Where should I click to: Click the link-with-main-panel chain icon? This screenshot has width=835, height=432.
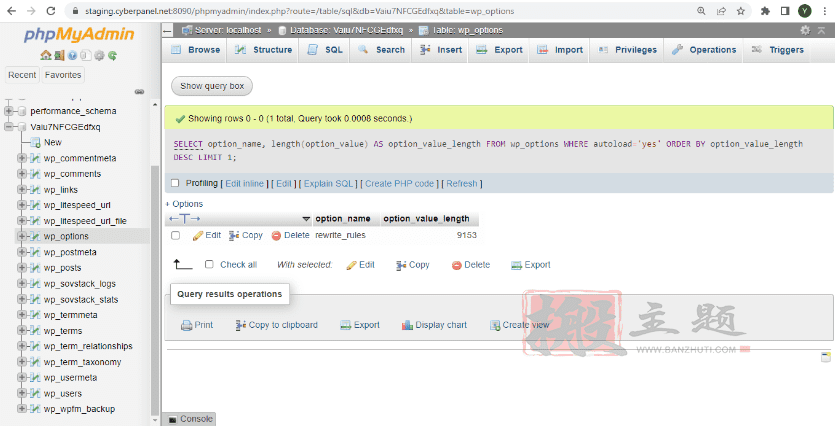pos(140,92)
